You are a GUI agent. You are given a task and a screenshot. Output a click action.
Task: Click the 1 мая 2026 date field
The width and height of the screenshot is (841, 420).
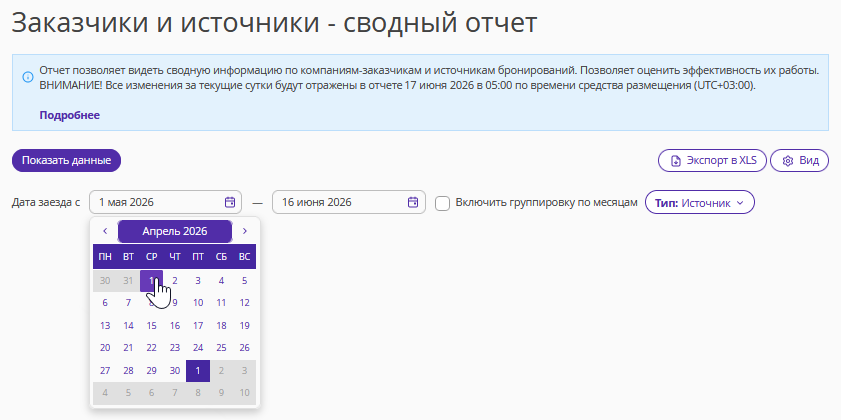pos(165,202)
